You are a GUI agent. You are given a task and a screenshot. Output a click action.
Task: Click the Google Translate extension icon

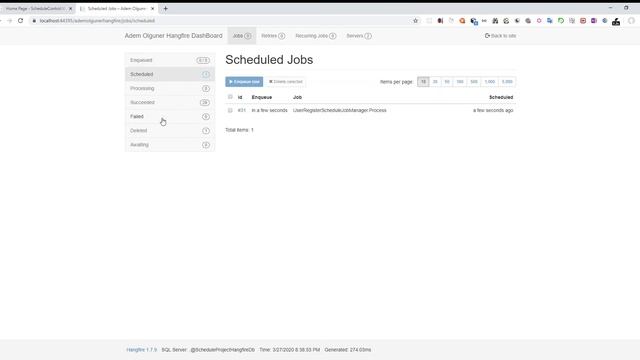tap(550, 21)
